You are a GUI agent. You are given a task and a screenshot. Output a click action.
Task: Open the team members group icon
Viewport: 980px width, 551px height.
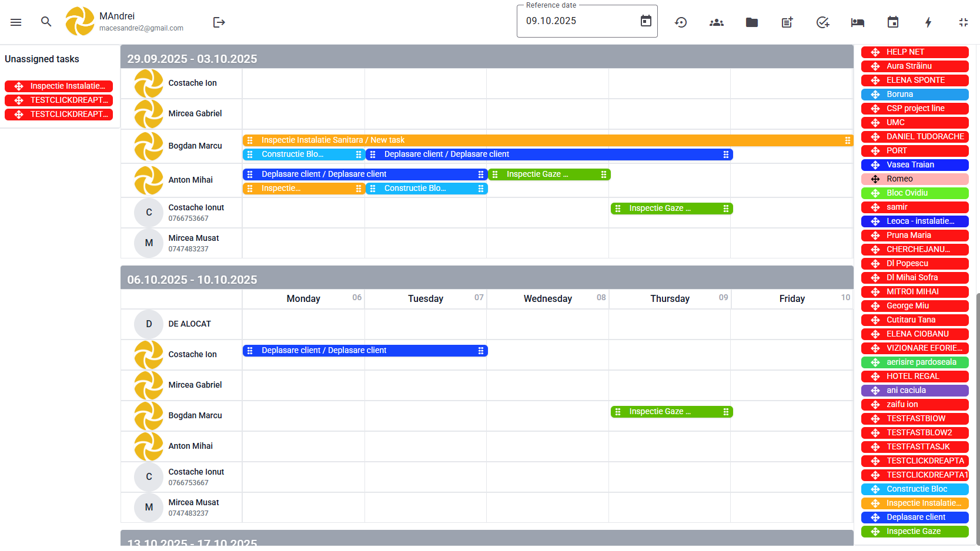(716, 22)
